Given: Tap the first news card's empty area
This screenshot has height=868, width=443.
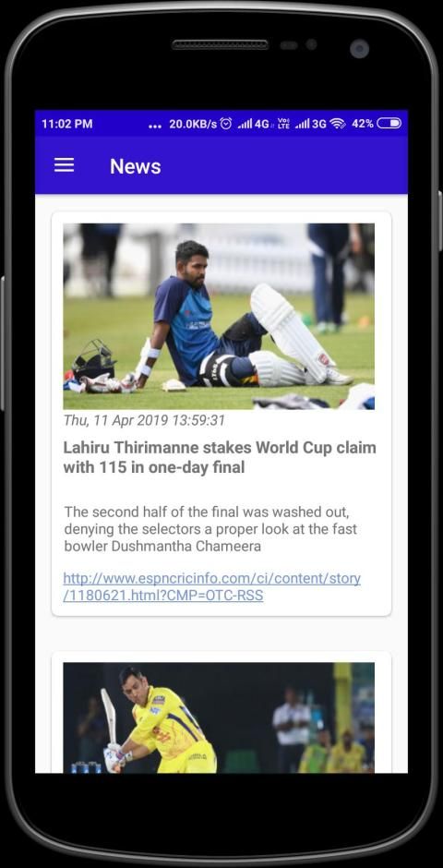Looking at the screenshot, I should tap(221, 489).
